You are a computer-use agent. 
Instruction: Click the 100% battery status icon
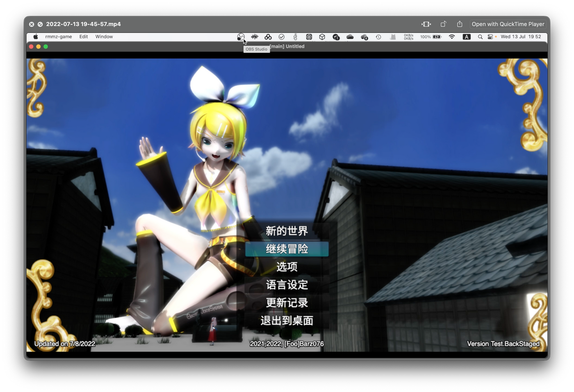click(x=430, y=37)
